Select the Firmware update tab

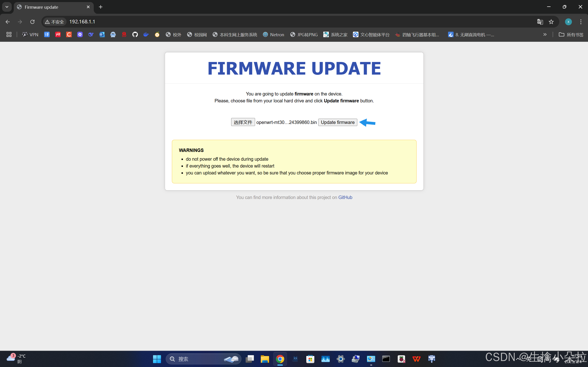pos(54,7)
